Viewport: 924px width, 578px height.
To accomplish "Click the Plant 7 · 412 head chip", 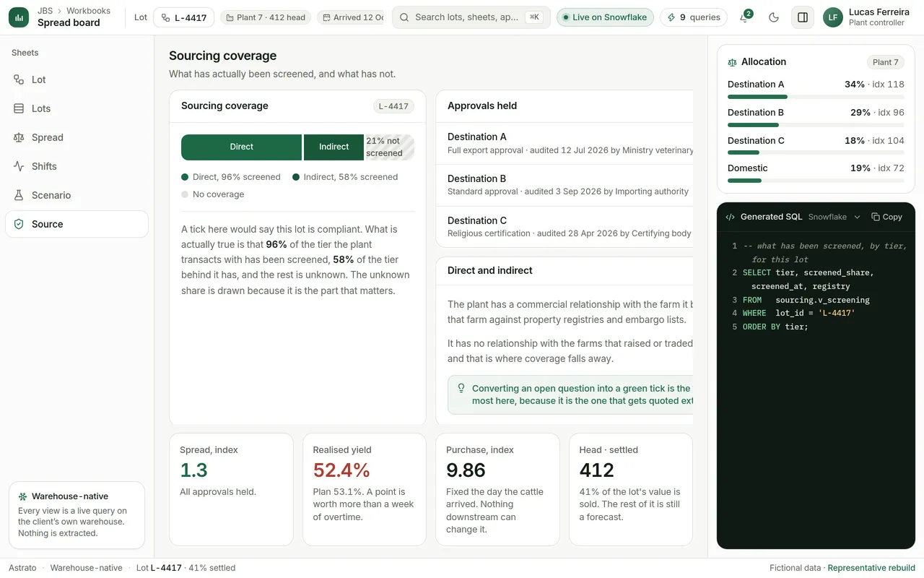I will pyautogui.click(x=265, y=17).
